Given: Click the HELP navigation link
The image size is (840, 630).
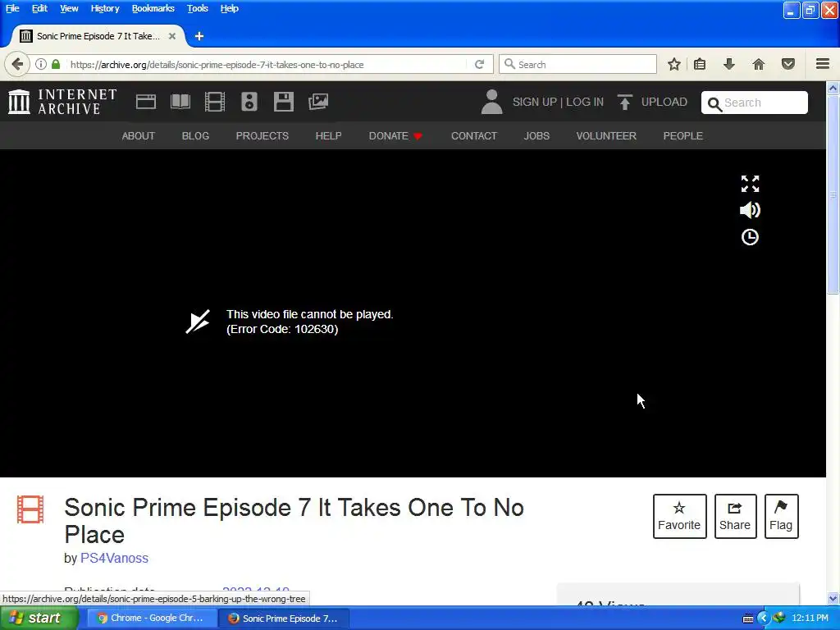Looking at the screenshot, I should (328, 136).
